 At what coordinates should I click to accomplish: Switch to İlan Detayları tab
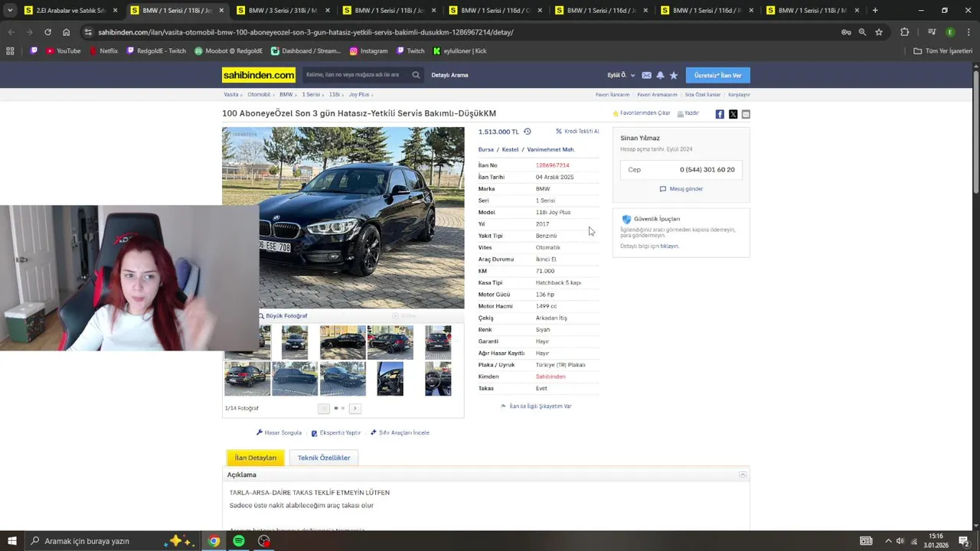click(x=256, y=458)
